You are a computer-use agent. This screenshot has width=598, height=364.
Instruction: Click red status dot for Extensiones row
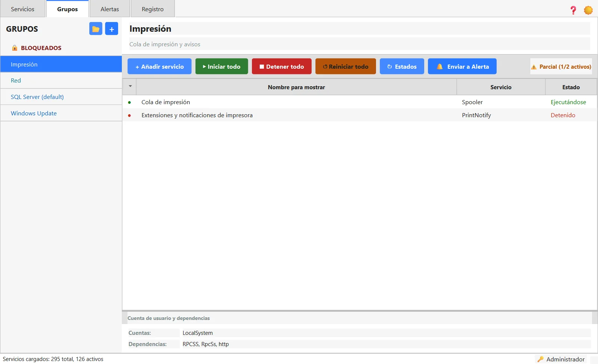click(129, 115)
